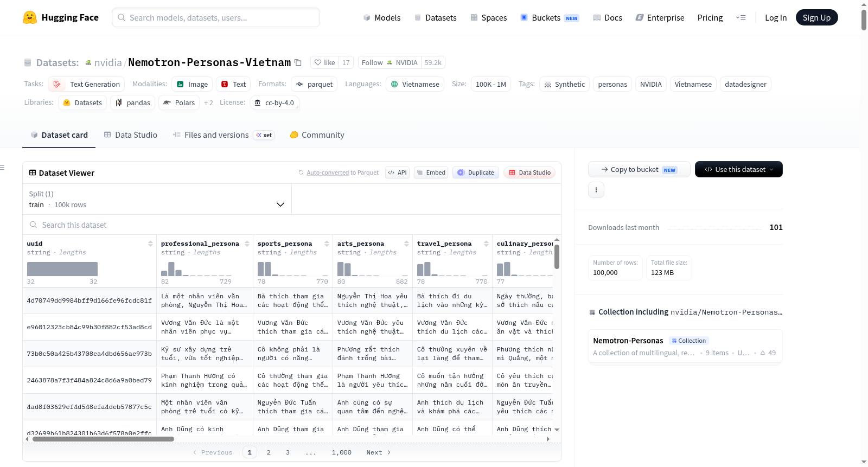Sort the professional_persona column
Screen dimensions: 868x467
[247, 244]
